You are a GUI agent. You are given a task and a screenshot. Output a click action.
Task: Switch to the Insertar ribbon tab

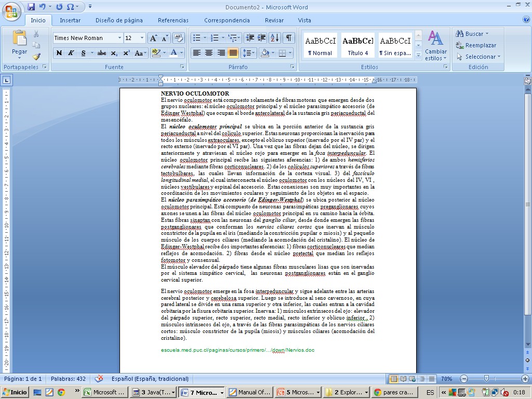point(70,20)
